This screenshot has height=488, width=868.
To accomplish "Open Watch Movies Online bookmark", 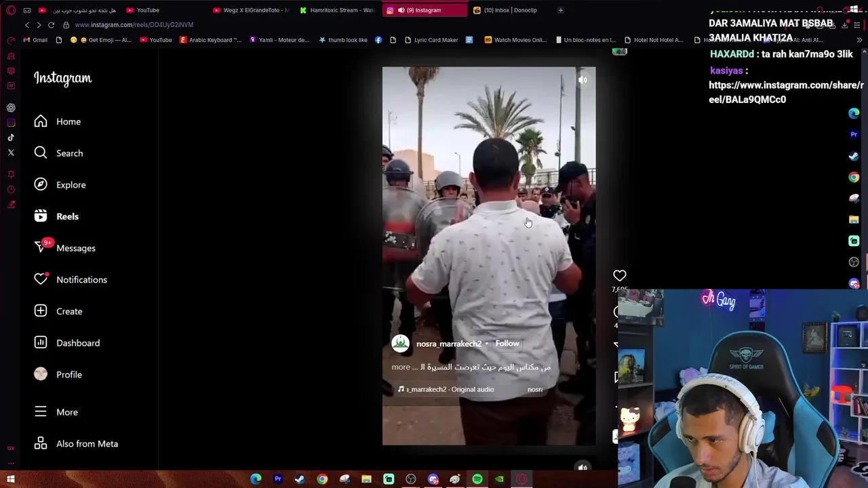I will [515, 40].
